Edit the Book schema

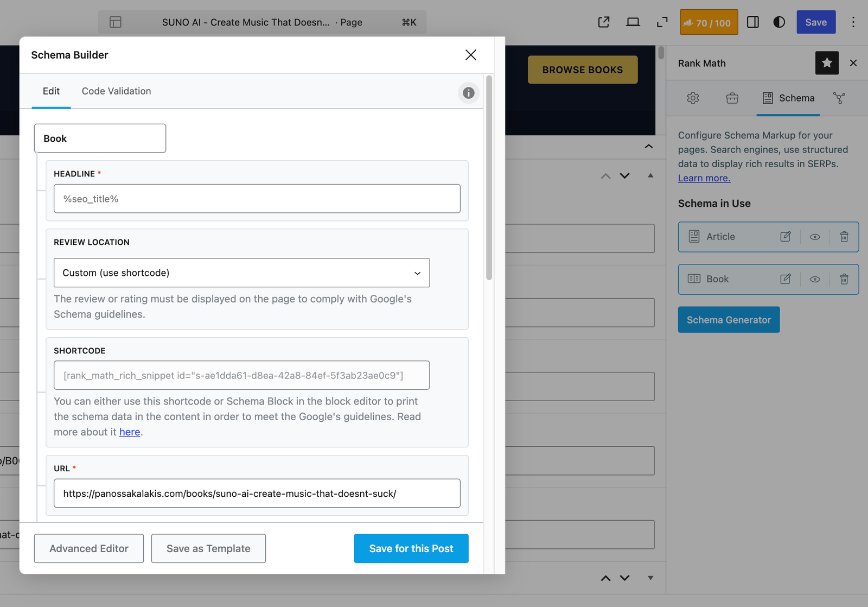(786, 279)
